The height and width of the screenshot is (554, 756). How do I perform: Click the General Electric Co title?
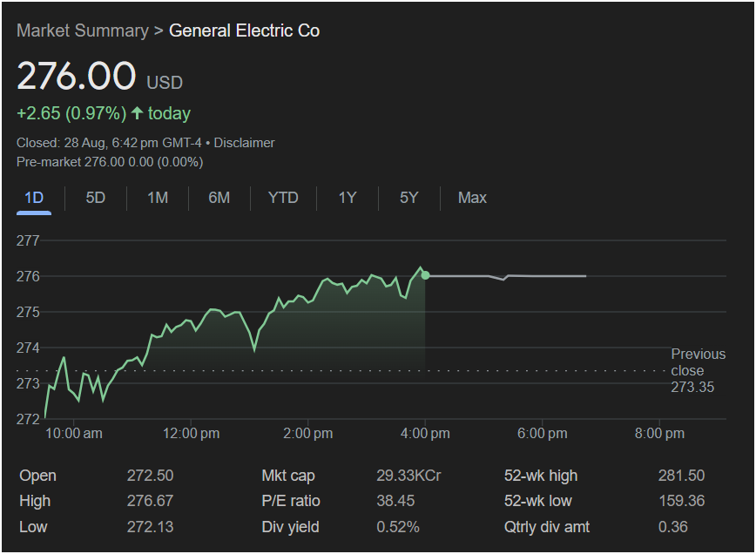244,30
